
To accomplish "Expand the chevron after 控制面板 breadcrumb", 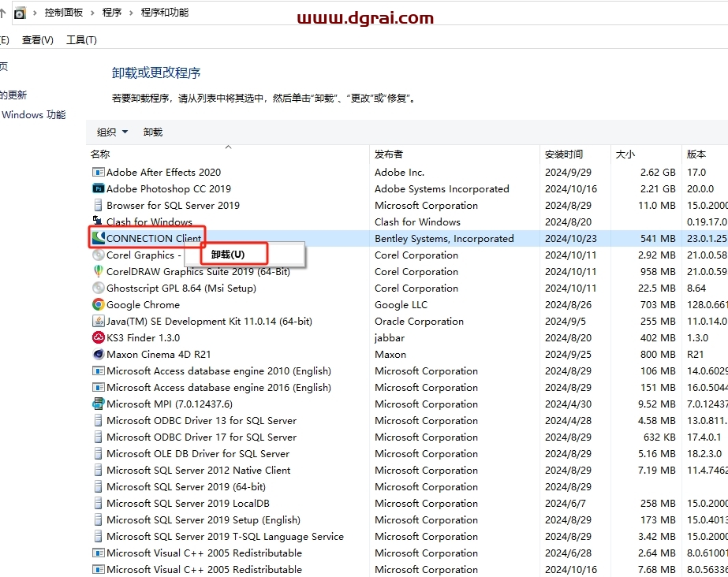I will pyautogui.click(x=92, y=13).
